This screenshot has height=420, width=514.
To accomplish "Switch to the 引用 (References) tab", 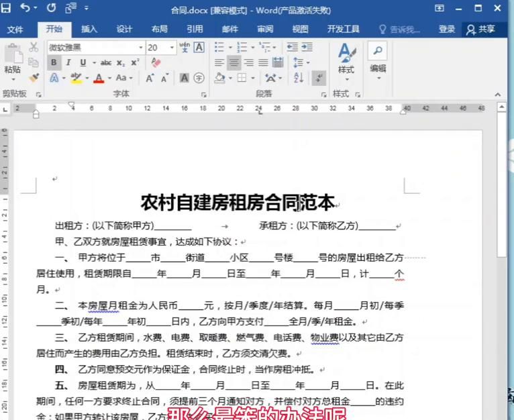I will (x=195, y=29).
